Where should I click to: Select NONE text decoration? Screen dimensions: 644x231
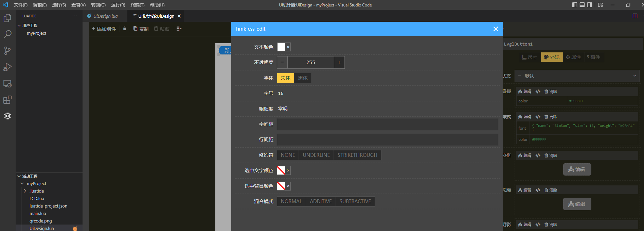click(288, 155)
